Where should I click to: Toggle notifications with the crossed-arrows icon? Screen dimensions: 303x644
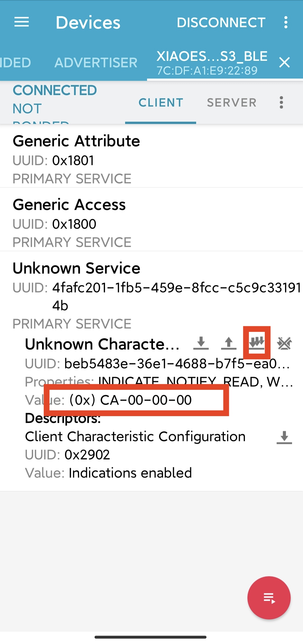pyautogui.click(x=284, y=343)
